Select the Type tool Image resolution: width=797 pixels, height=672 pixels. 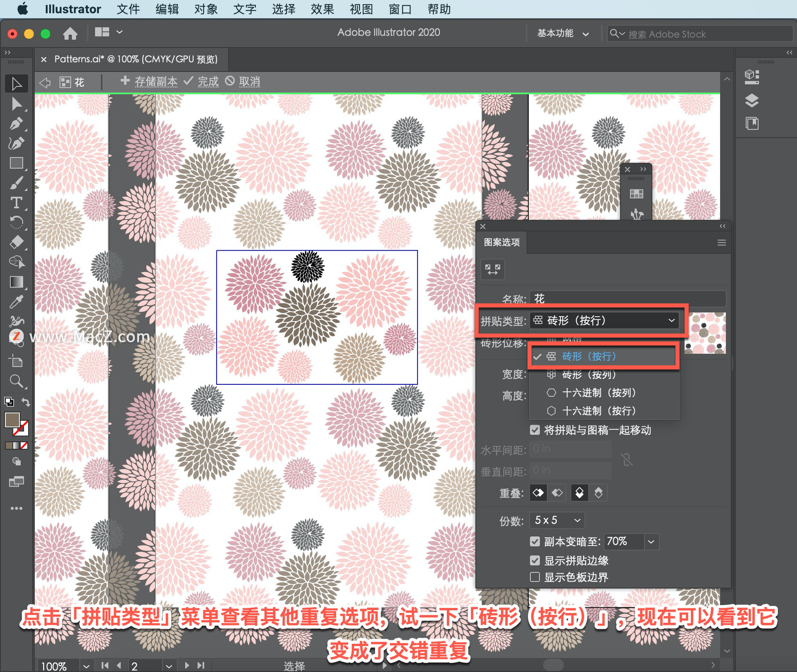click(x=16, y=203)
